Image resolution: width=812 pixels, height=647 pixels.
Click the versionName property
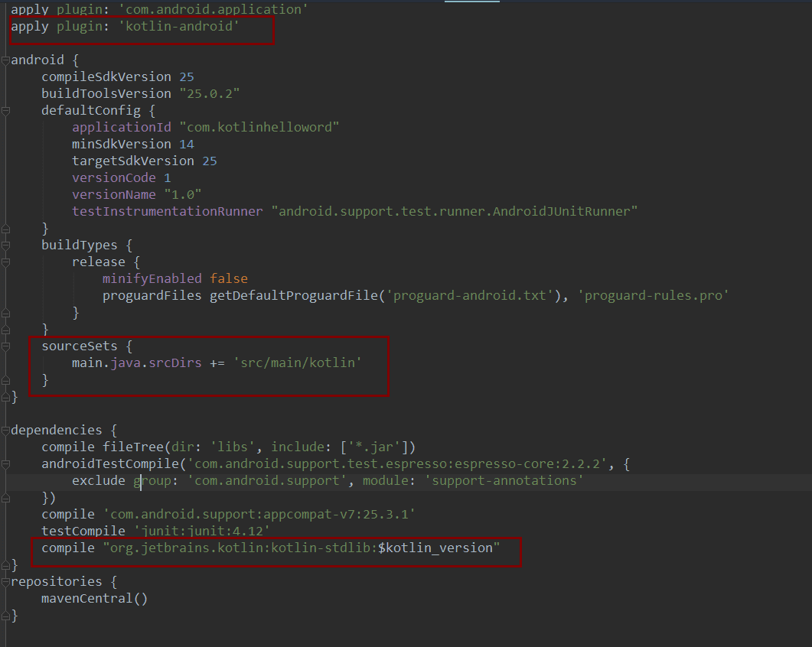[x=114, y=194]
